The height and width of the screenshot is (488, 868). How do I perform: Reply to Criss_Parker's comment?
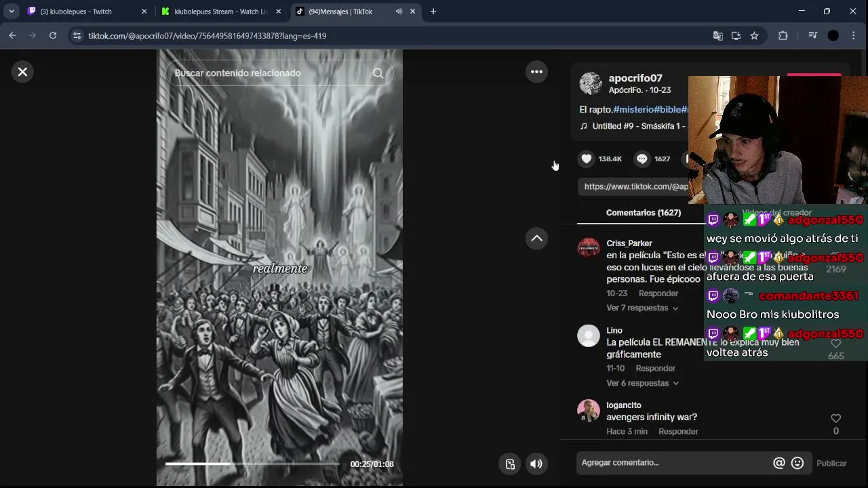pos(658,293)
